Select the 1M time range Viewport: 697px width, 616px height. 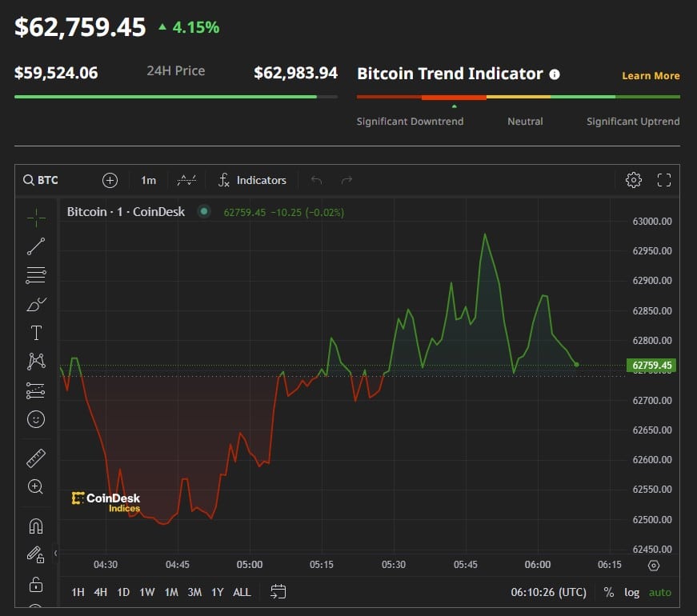[x=171, y=592]
